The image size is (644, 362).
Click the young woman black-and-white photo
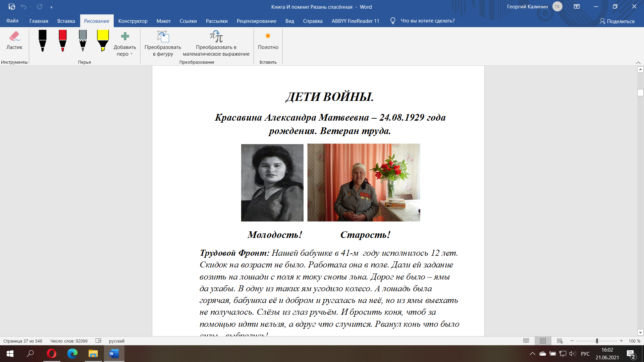tap(272, 183)
